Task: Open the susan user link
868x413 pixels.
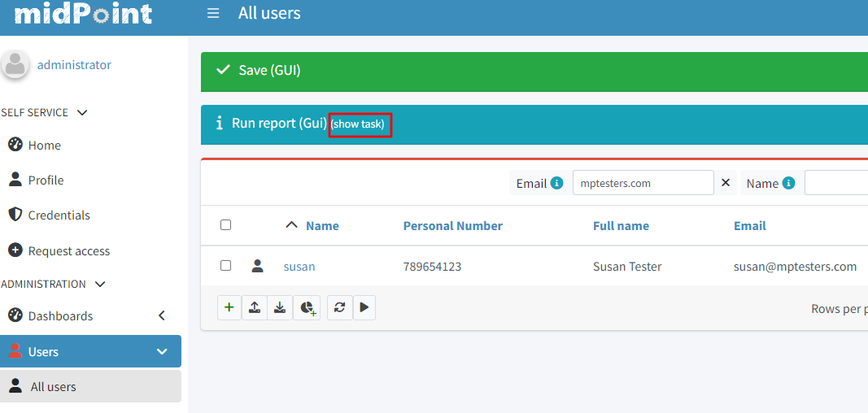Action: (x=299, y=267)
